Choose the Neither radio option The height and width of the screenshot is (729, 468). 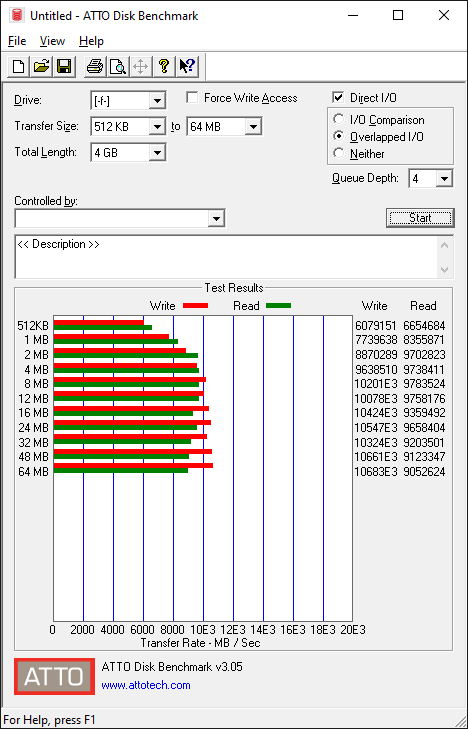(x=339, y=153)
